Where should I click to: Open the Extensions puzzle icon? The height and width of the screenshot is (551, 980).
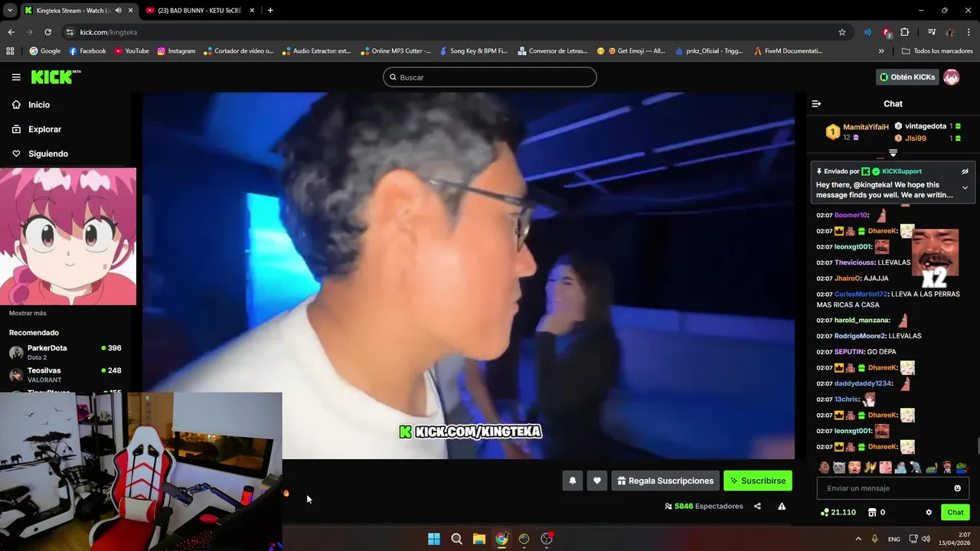pyautogui.click(x=904, y=32)
